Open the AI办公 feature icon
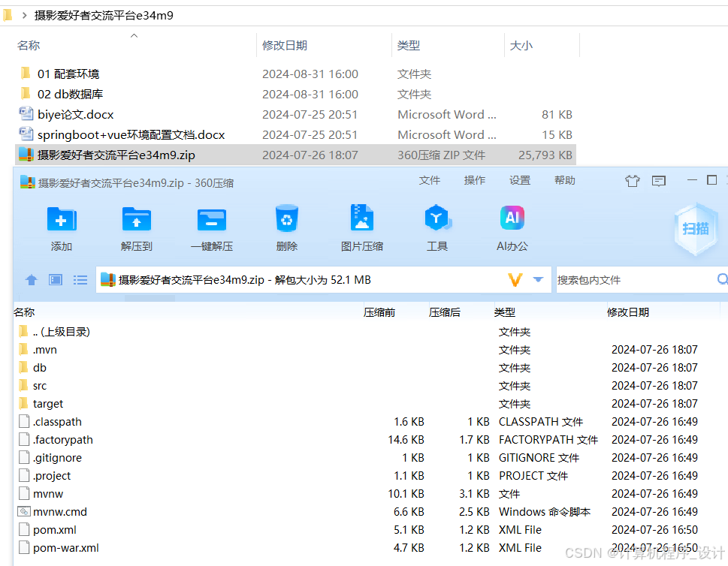This screenshot has height=566, width=728. point(512,221)
